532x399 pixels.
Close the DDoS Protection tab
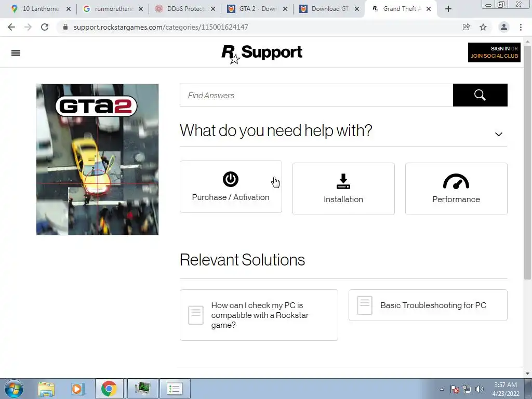(x=213, y=9)
